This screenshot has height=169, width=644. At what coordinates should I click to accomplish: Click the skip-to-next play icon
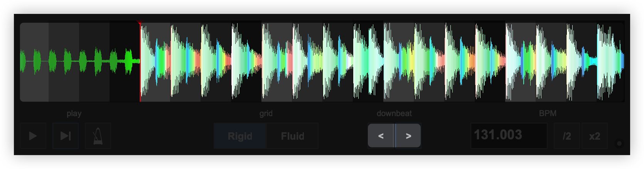[x=66, y=136]
